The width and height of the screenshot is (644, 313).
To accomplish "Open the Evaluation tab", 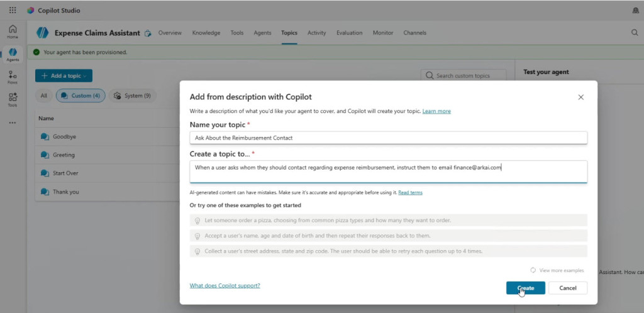I will click(x=350, y=33).
